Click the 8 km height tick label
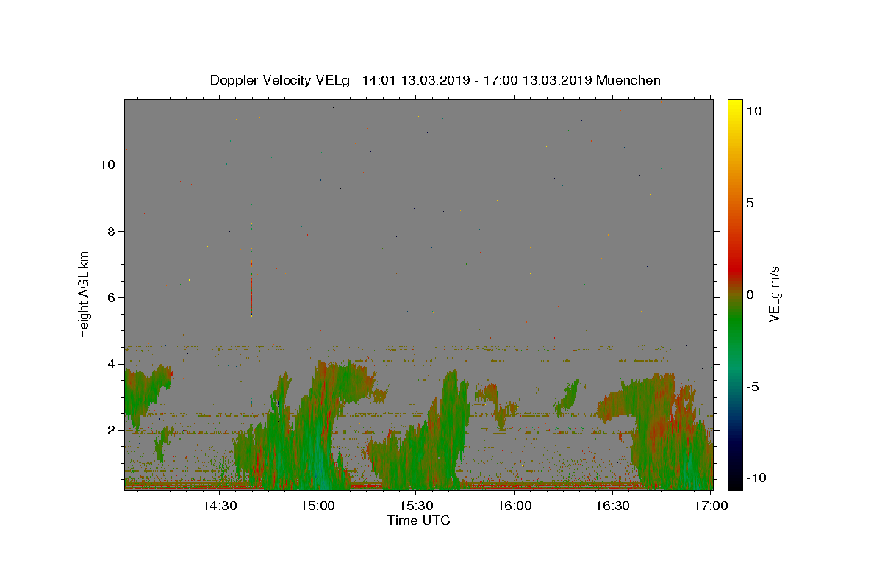Image resolution: width=882 pixels, height=588 pixels. (x=112, y=231)
